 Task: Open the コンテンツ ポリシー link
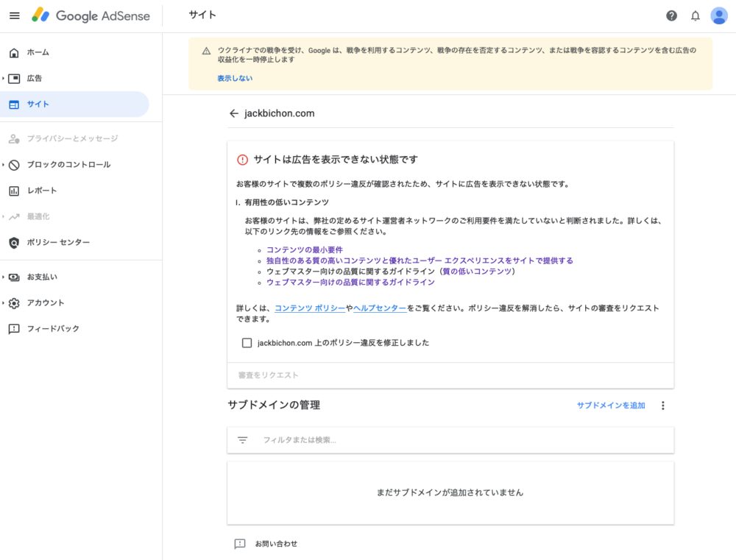(x=310, y=308)
